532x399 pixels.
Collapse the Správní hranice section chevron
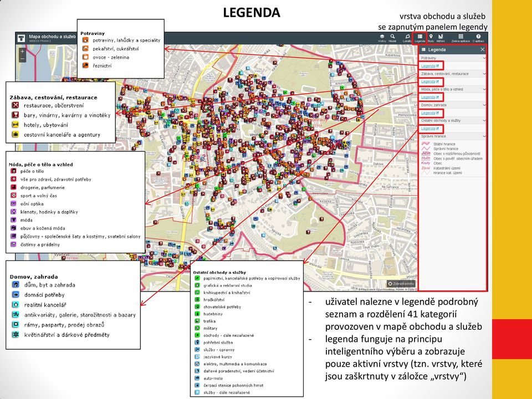484,136
